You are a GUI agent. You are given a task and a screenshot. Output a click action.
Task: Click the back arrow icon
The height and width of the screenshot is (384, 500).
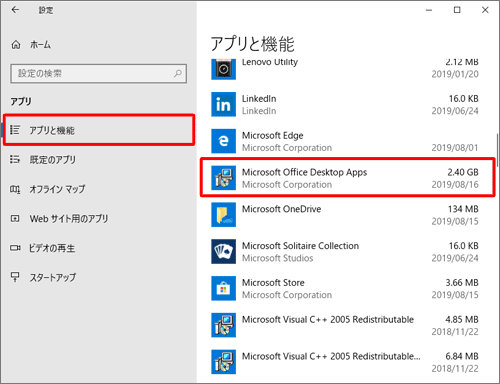tap(15, 10)
